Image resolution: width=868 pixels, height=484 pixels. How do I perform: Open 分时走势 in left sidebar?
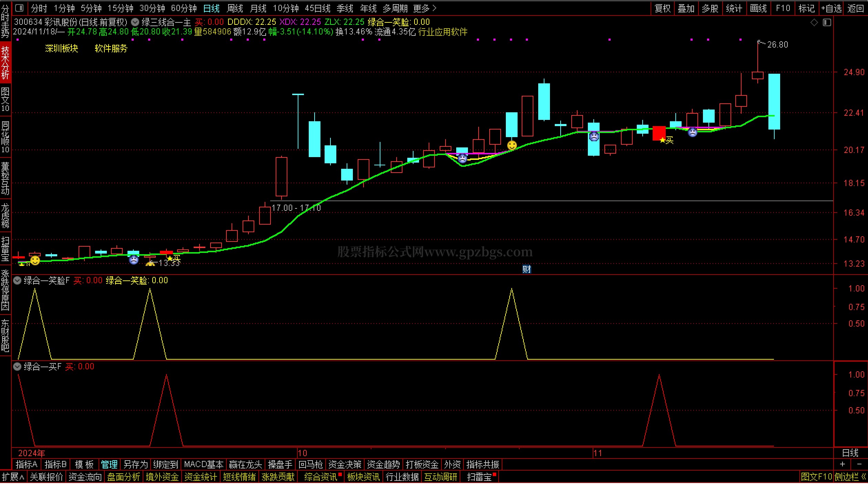5,21
